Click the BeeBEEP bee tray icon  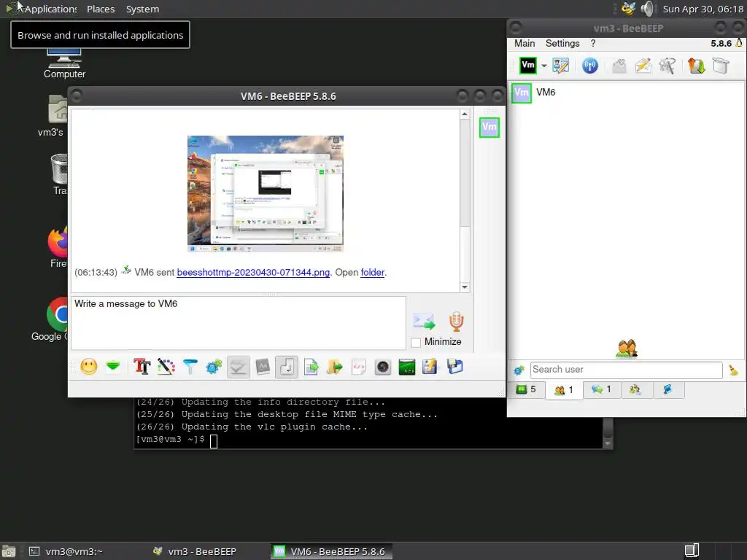click(628, 9)
